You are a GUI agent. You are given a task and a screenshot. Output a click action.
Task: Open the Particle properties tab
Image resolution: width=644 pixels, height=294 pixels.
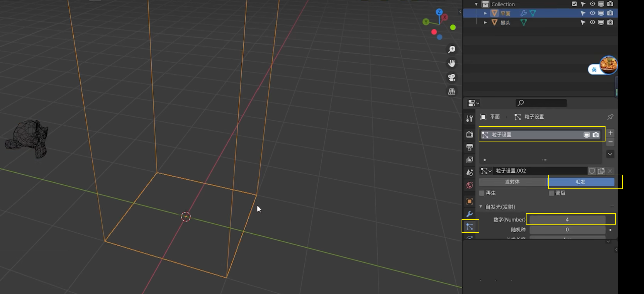(470, 227)
